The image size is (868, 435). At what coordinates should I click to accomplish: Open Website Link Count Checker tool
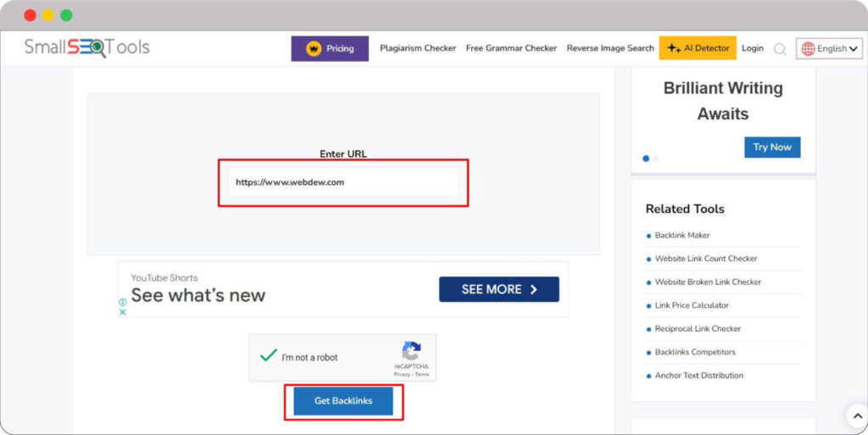tap(706, 259)
